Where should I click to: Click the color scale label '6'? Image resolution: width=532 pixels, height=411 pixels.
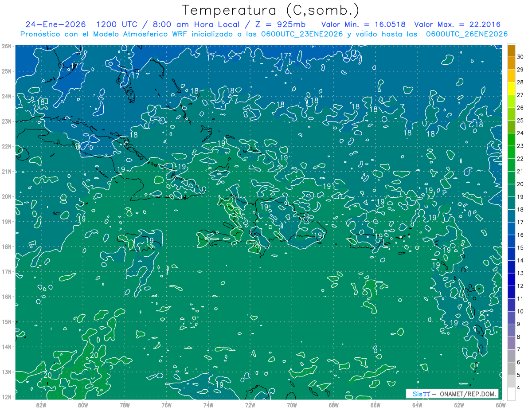click(x=519, y=362)
